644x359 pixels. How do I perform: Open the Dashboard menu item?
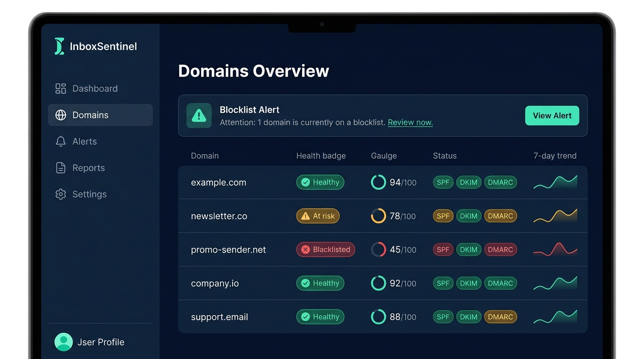tap(100, 88)
